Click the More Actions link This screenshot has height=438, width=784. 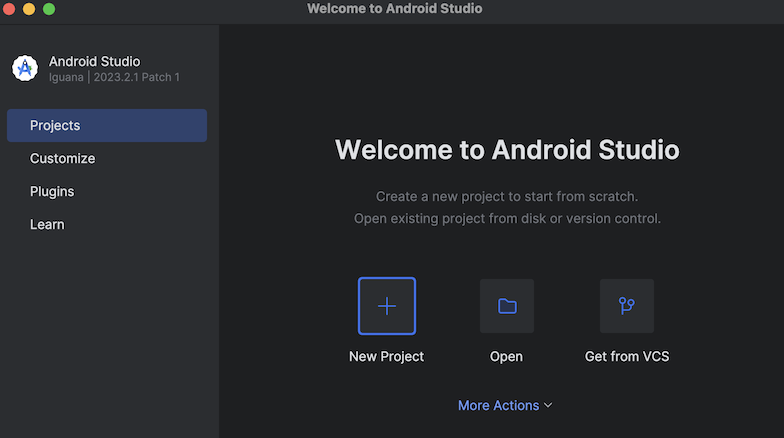(x=498, y=406)
